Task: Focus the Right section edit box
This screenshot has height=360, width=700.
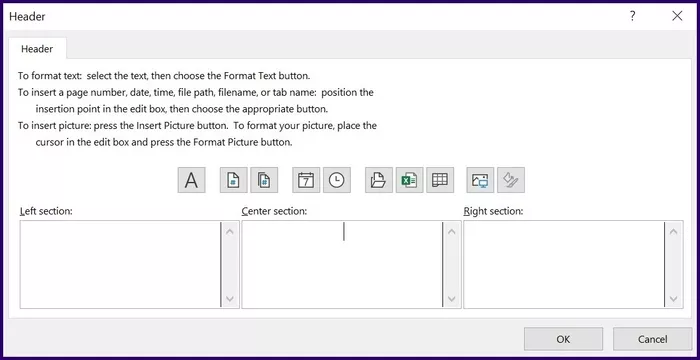Action: point(564,264)
